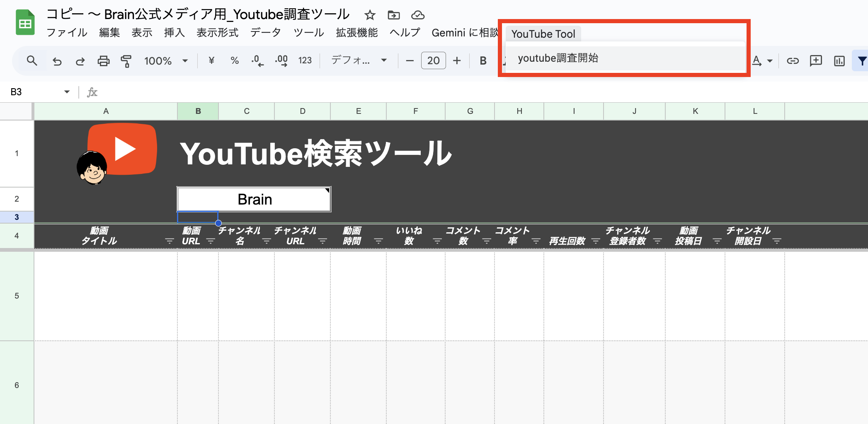Click the insert link icon
Viewport: 868px width, 424px height.
tap(793, 61)
